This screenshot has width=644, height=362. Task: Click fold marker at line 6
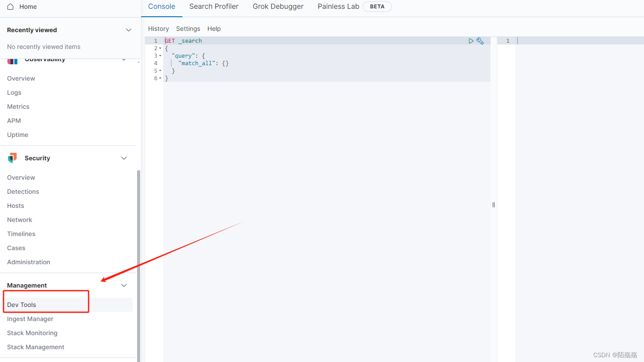point(160,78)
